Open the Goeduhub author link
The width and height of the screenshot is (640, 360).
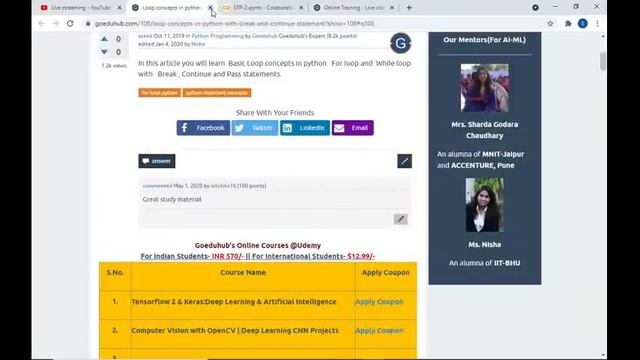click(x=264, y=36)
